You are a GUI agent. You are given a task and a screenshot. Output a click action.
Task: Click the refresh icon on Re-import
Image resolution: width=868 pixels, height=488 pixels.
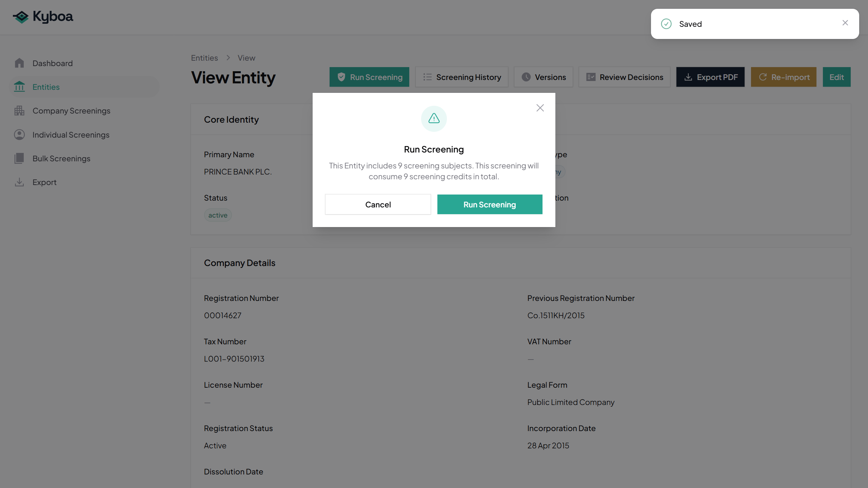pyautogui.click(x=763, y=77)
